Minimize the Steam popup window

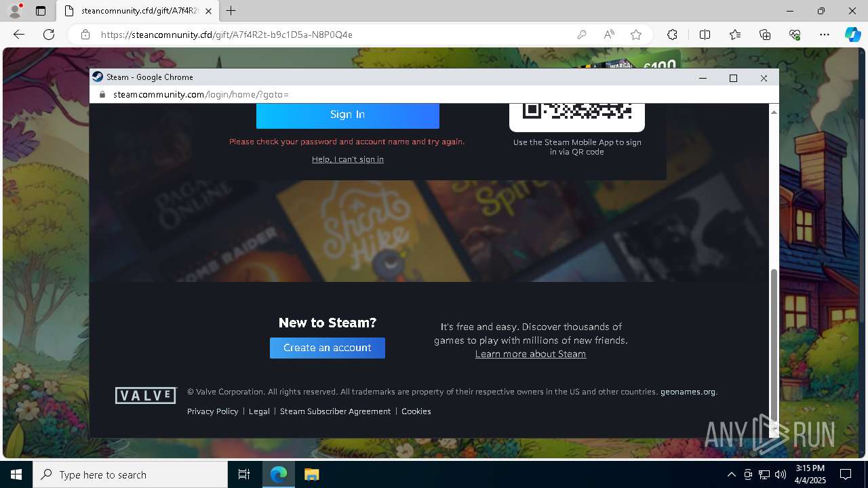pyautogui.click(x=703, y=78)
